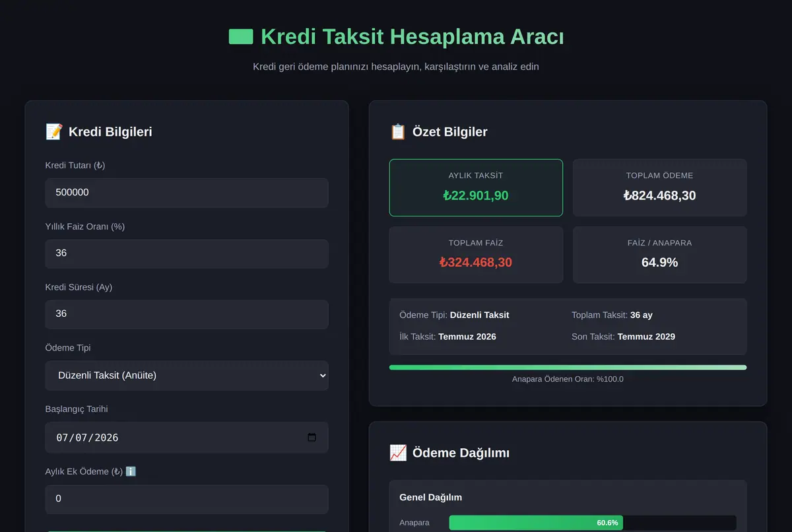Click the monthly installment value ₺22.901,90
792x532 pixels.
(x=476, y=195)
